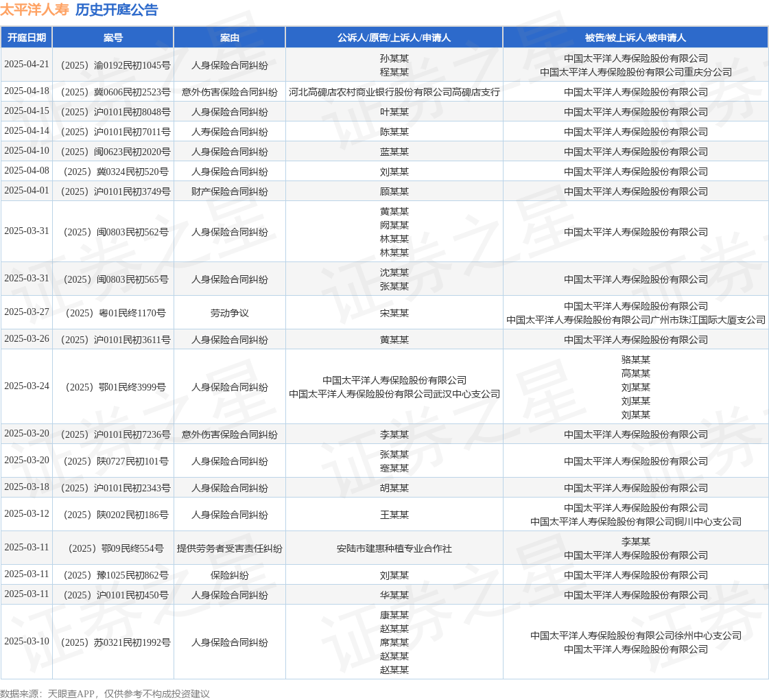Click plaintiff name 华某某
The image size is (769, 700).
[x=394, y=595]
